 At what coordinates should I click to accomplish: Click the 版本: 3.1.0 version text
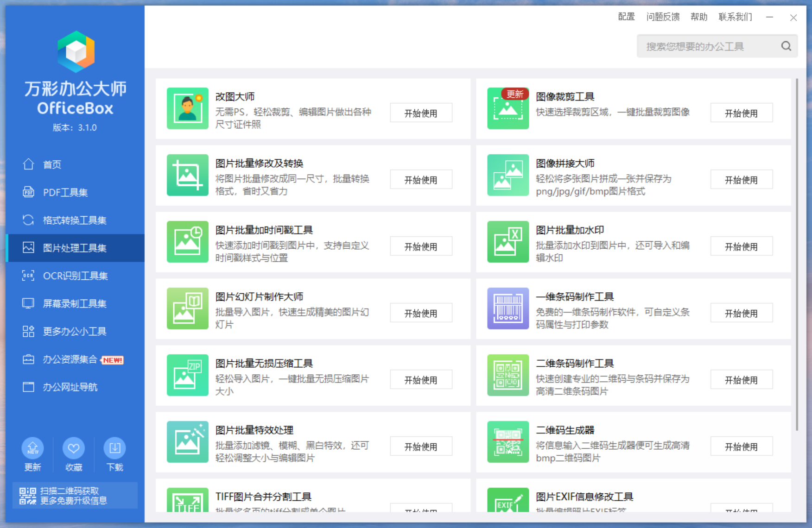tap(75, 127)
